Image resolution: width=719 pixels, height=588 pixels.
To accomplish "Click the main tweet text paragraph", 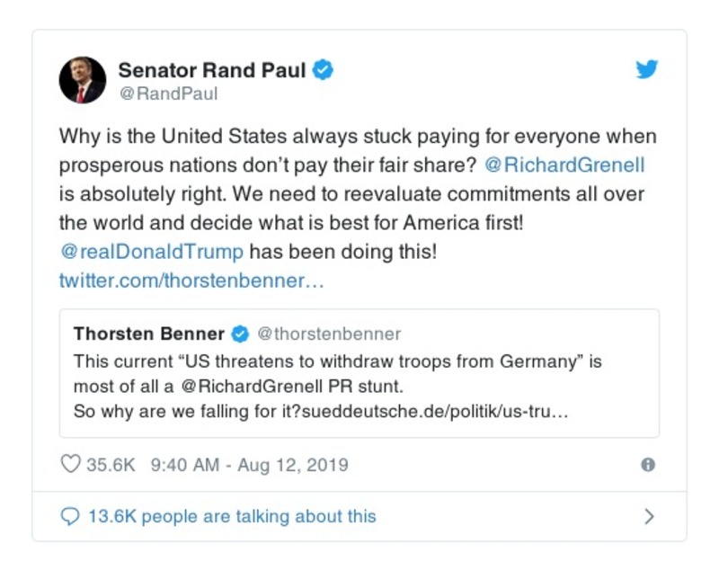I will 358,194.
